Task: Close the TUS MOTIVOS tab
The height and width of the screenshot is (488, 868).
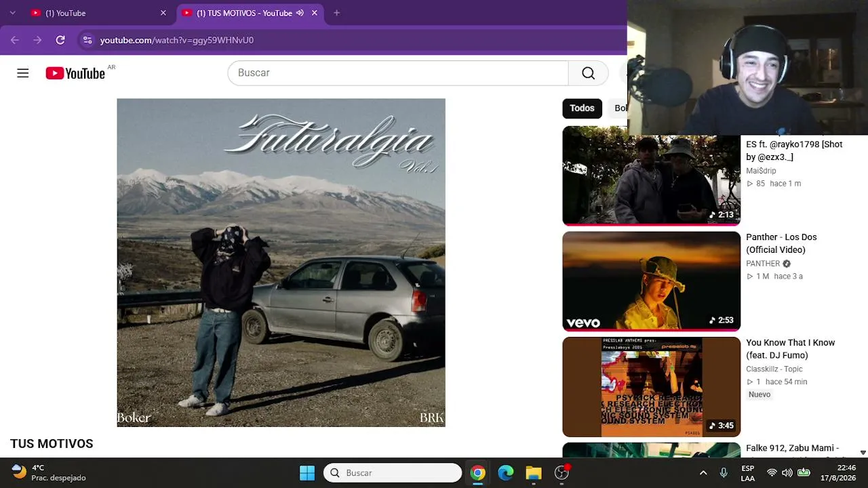Action: click(x=315, y=13)
